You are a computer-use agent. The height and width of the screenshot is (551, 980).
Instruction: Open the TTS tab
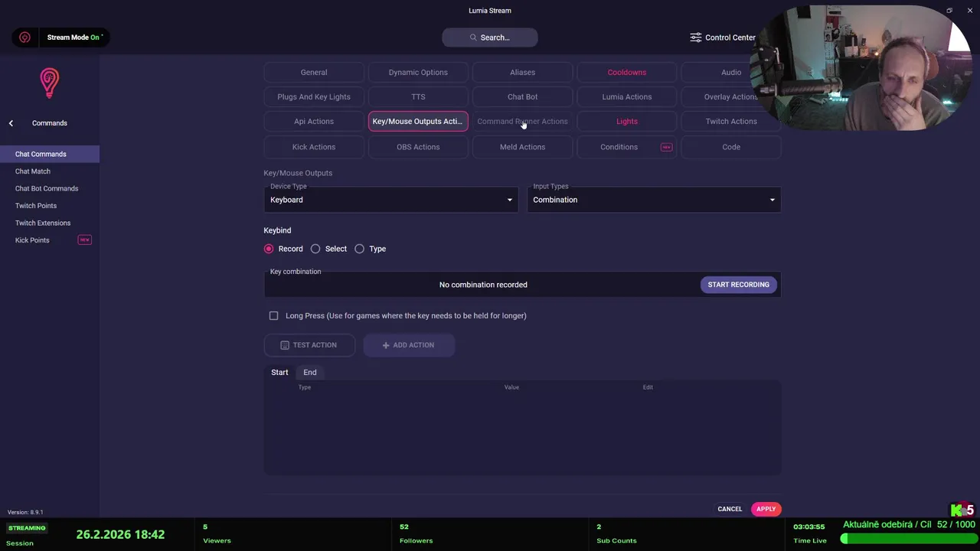418,97
